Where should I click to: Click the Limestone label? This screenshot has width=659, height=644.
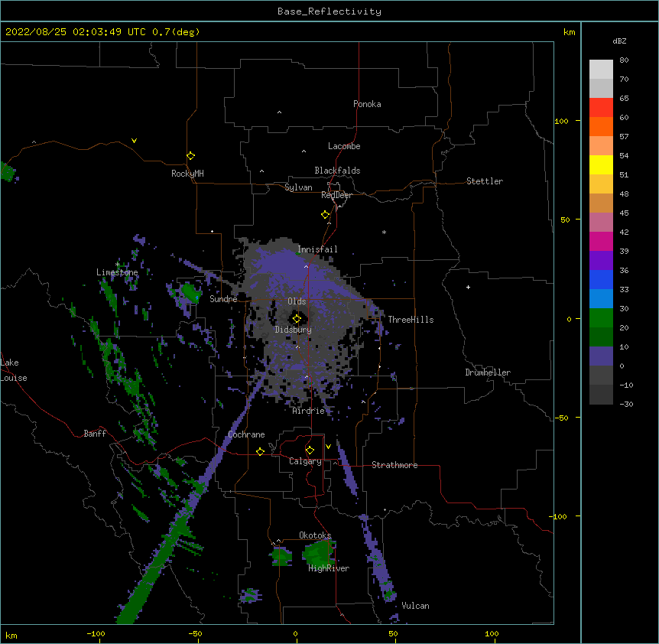tap(117, 272)
